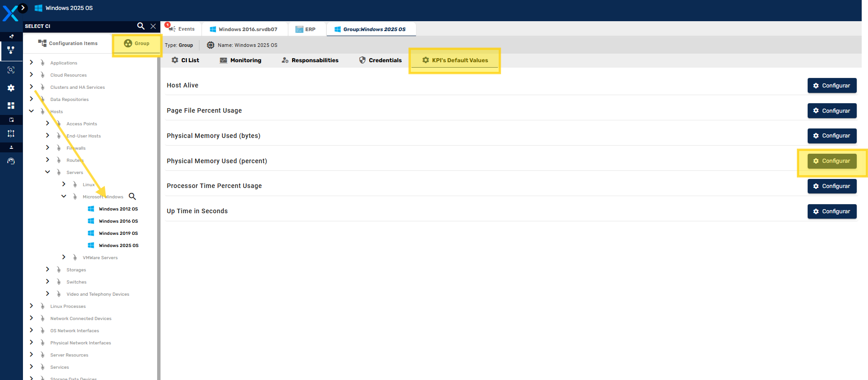Screen dimensions: 868x380
Task: Expand the VMWare Servers node
Action: [x=64, y=257]
